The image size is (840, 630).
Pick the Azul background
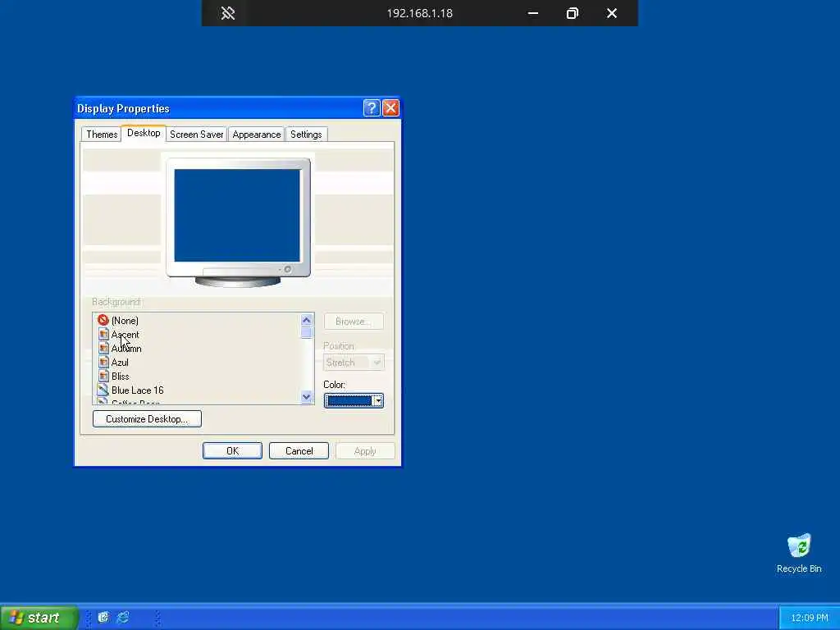click(x=120, y=362)
